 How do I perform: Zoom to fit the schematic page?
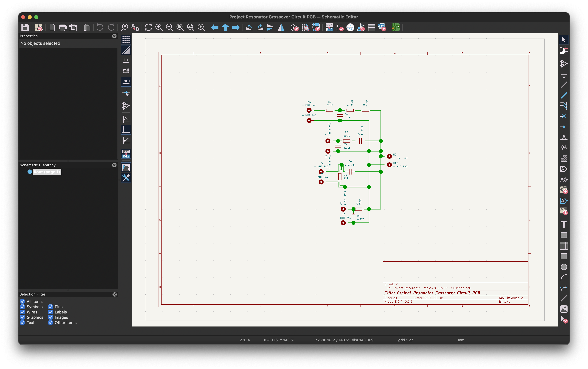180,27
